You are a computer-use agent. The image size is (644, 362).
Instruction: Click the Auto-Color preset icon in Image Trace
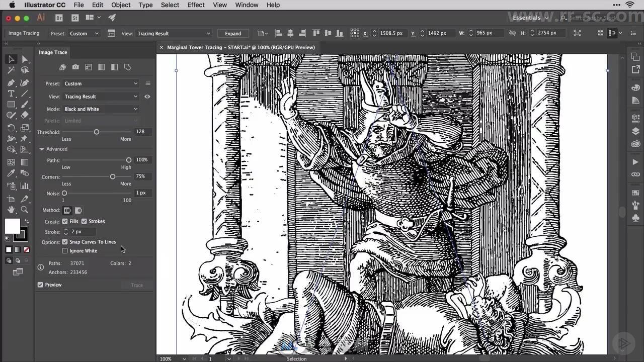point(62,67)
